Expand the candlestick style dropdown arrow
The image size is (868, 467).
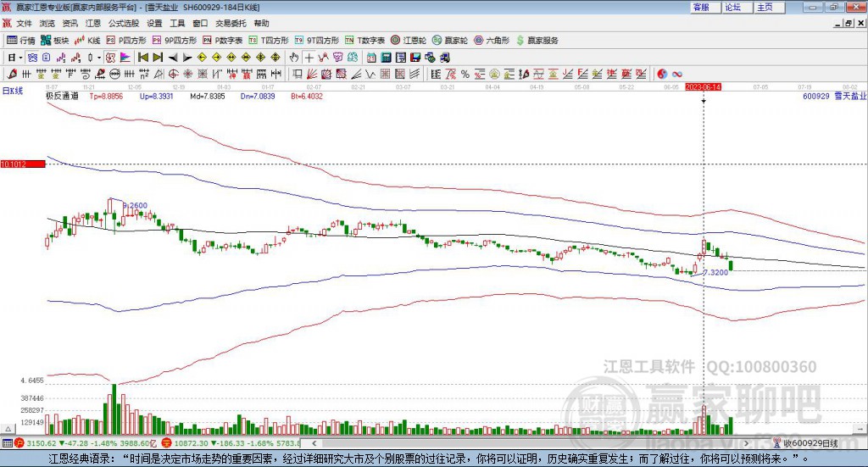(98, 58)
